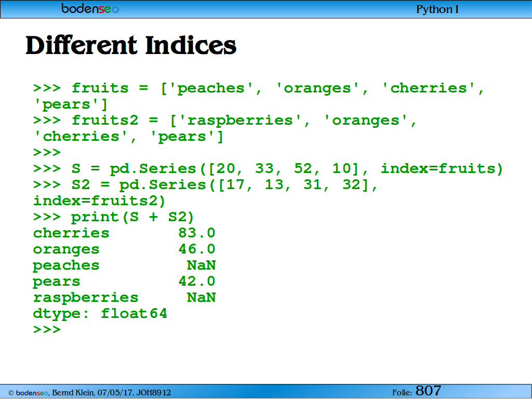Screen dimensions: 532x399
Task: Click the 'fruits =' assignment line
Action: tap(259, 88)
